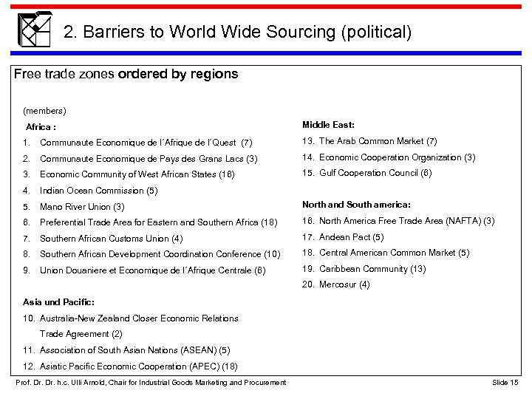Click 'The Arab Common Market (7)'

pos(378,141)
